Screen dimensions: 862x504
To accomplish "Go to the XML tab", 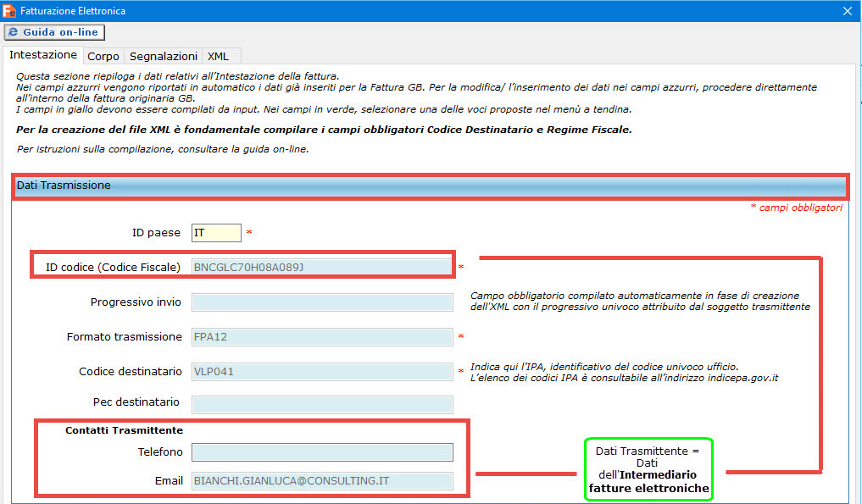I will [x=218, y=56].
